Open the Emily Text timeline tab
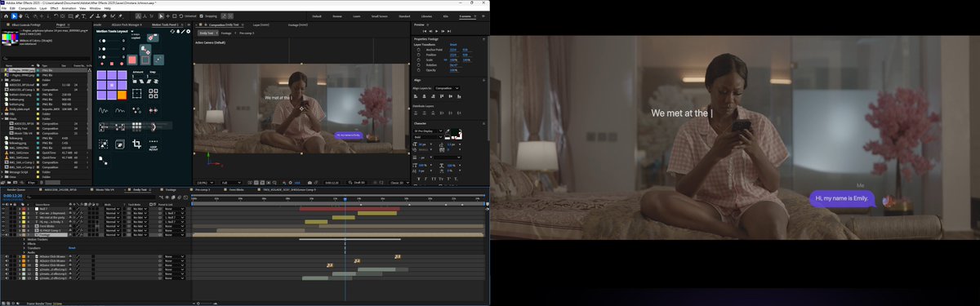The height and width of the screenshot is (306, 980). click(140, 189)
